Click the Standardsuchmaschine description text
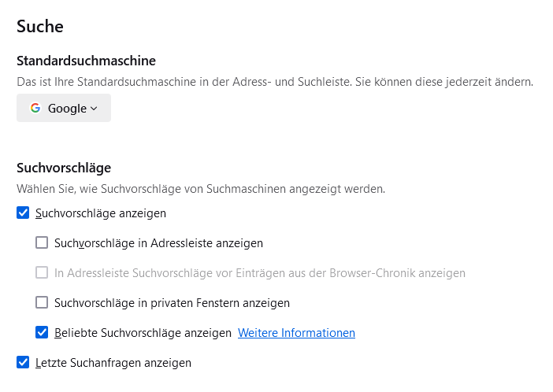Viewport: 553px width, 392px height. (275, 81)
